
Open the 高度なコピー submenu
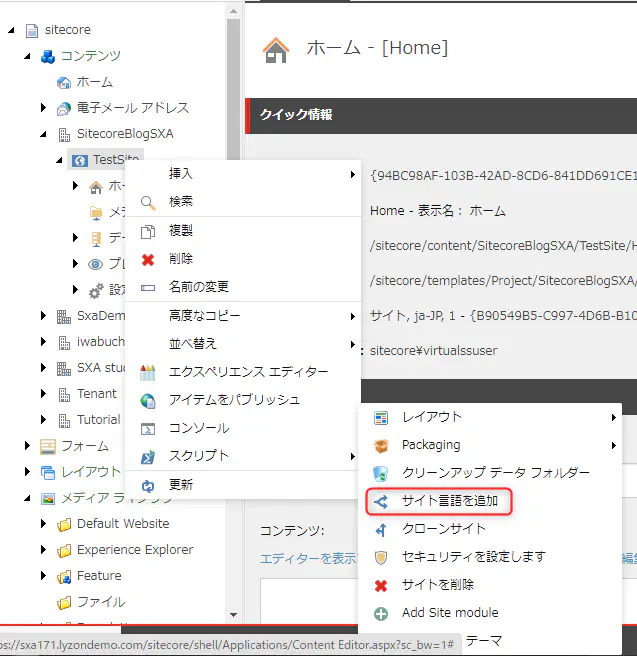[x=243, y=316]
